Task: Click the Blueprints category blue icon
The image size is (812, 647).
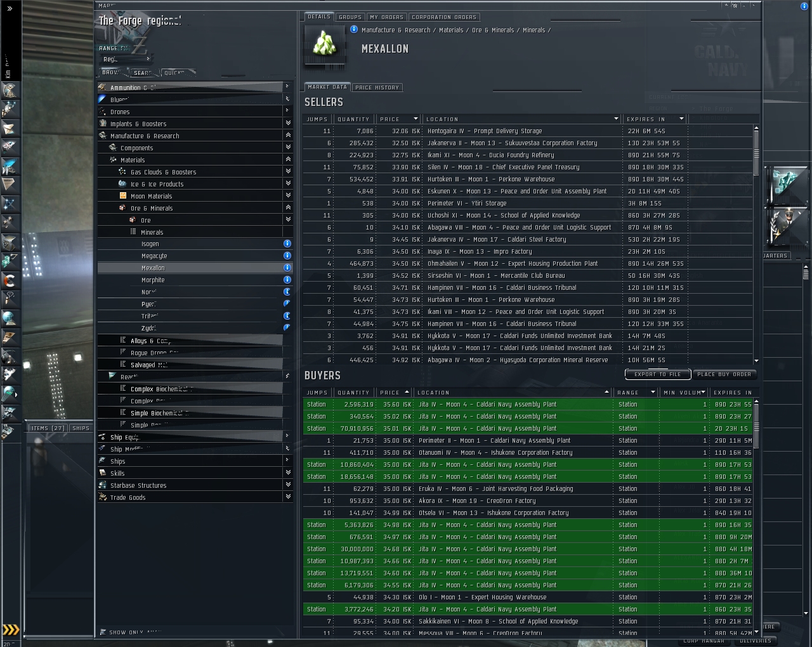Action: 103,99
